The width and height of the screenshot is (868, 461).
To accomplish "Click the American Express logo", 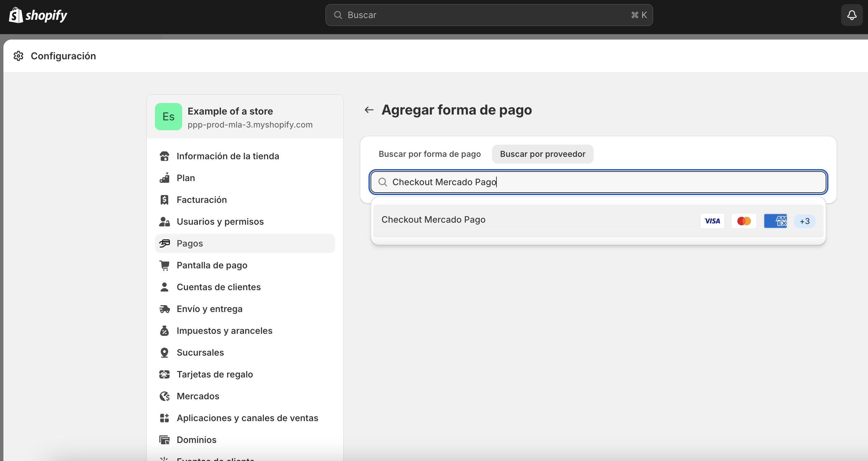I will tap(775, 221).
